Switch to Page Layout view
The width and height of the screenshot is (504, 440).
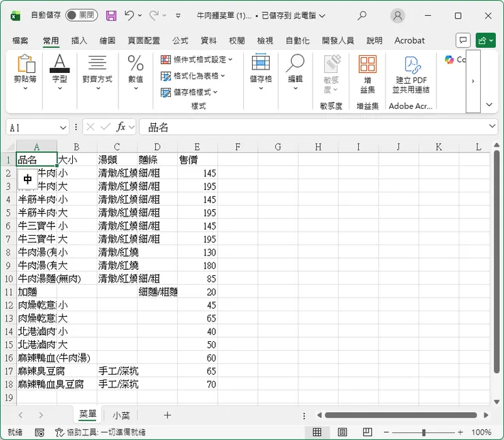[x=343, y=432]
